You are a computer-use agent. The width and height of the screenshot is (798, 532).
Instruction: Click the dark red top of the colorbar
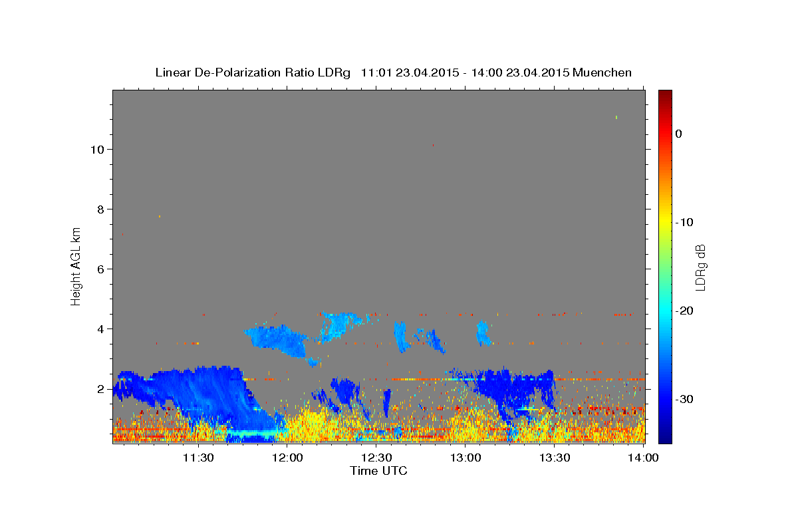click(665, 95)
